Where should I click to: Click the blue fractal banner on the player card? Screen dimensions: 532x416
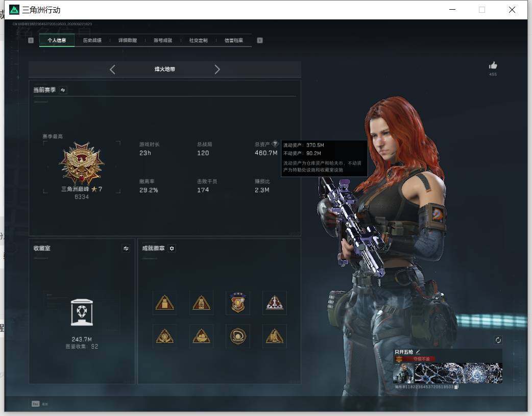tap(458, 373)
